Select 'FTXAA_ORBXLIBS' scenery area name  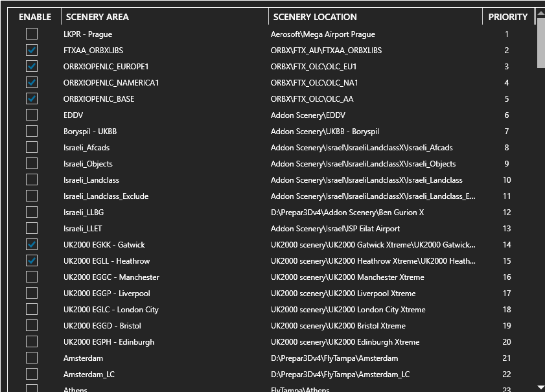(x=93, y=51)
